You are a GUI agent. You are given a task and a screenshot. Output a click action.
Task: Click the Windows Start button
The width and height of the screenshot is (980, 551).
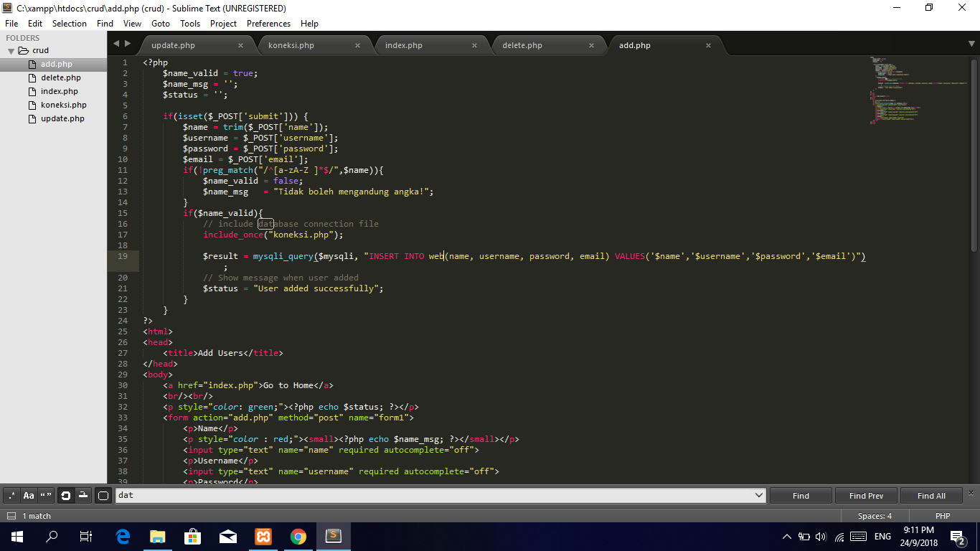(17, 537)
